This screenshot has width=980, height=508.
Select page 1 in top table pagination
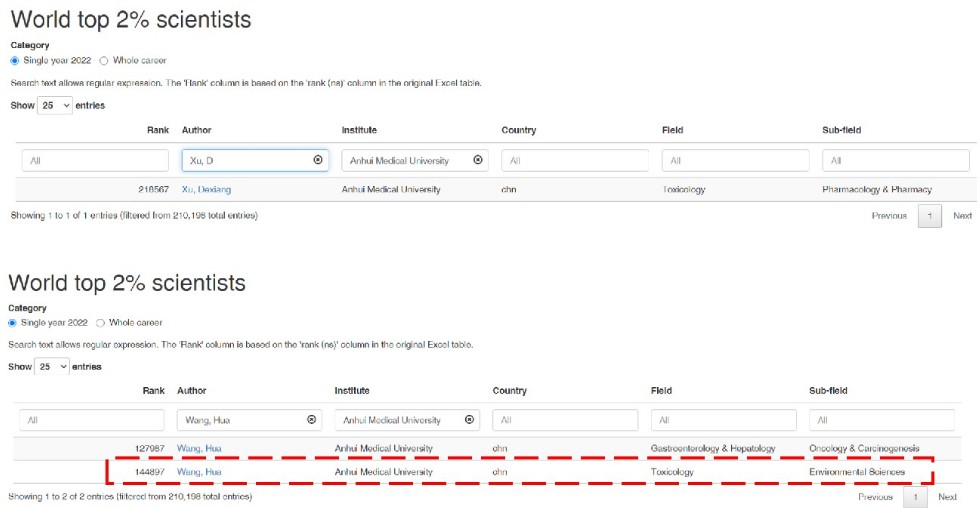[930, 216]
